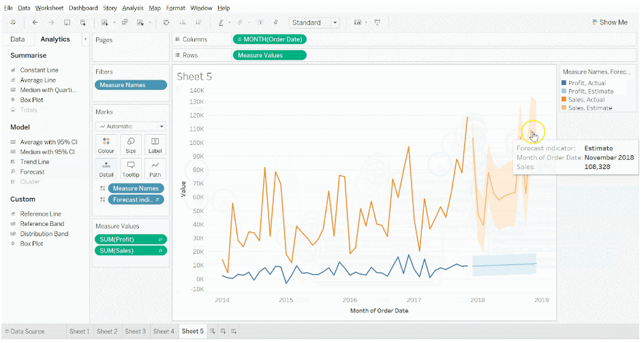The image size is (644, 343).
Task: Click the Detail marks card
Action: (106, 169)
